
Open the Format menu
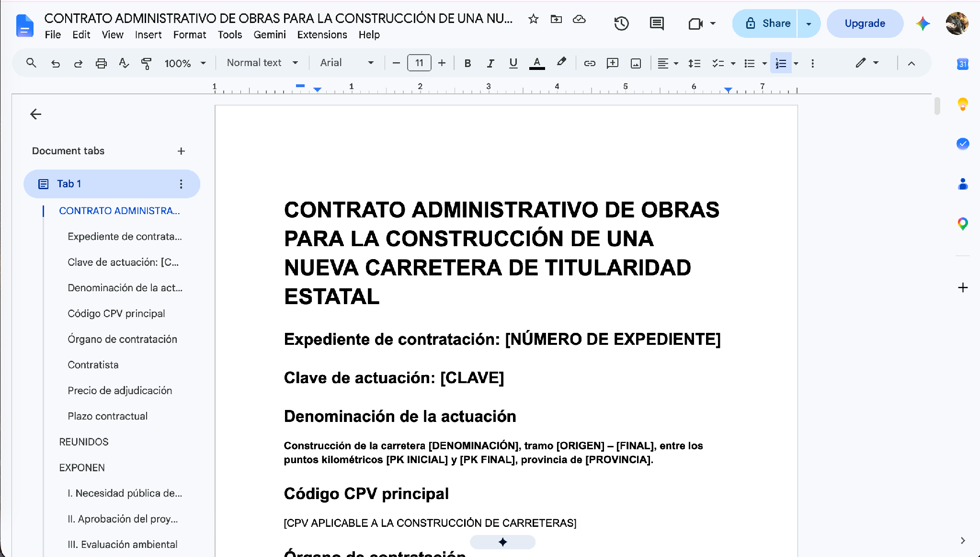[x=190, y=35]
